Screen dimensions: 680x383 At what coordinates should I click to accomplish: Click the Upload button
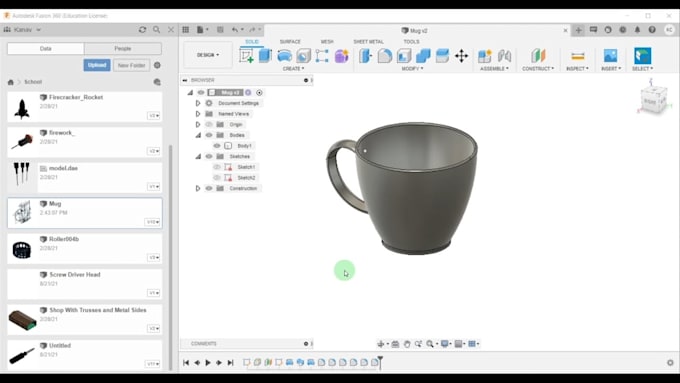(97, 65)
